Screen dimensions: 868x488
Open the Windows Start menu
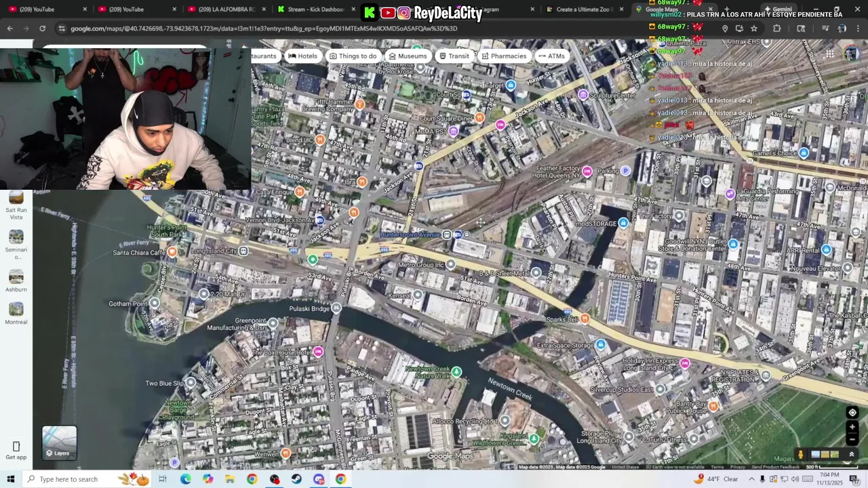(x=10, y=479)
